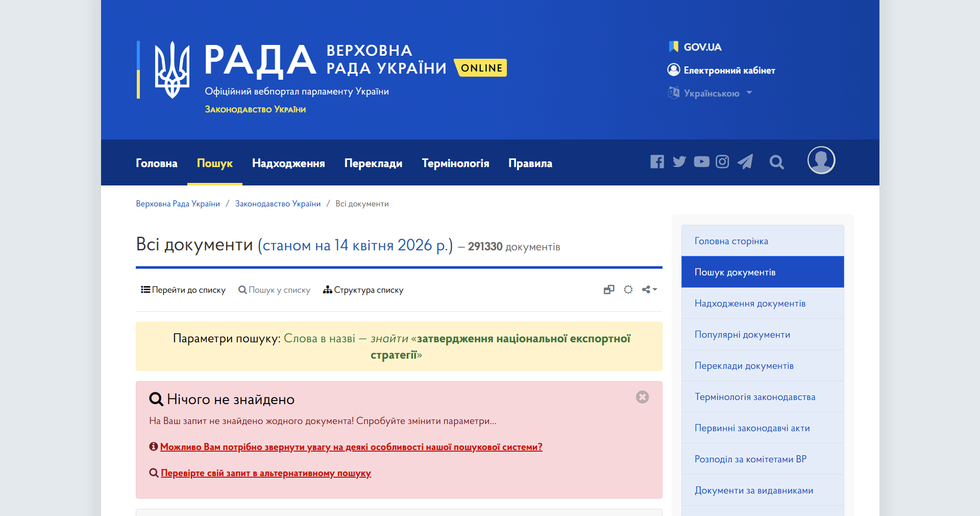
Task: Open the search system tips link
Action: coord(351,447)
